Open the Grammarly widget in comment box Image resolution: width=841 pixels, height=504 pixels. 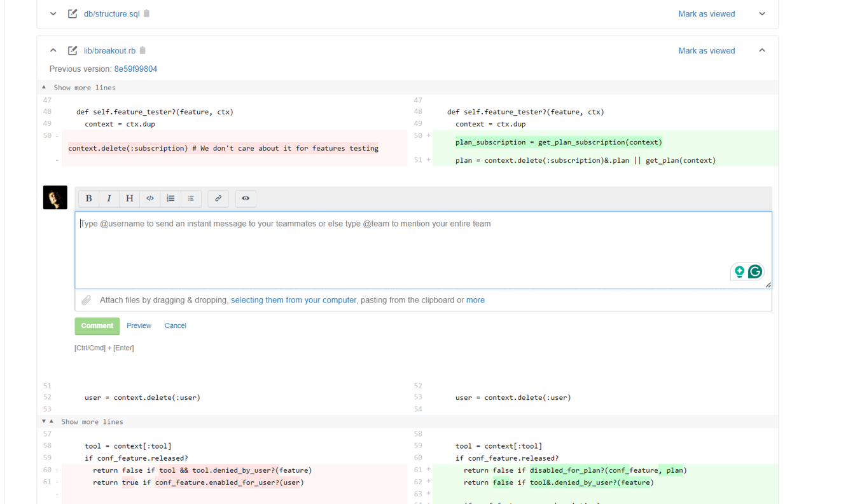[755, 271]
